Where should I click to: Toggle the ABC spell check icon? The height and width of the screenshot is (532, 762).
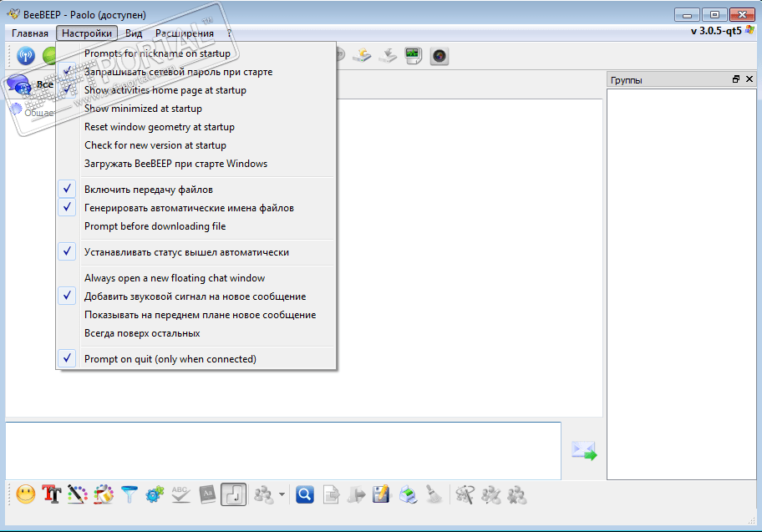pyautogui.click(x=180, y=494)
